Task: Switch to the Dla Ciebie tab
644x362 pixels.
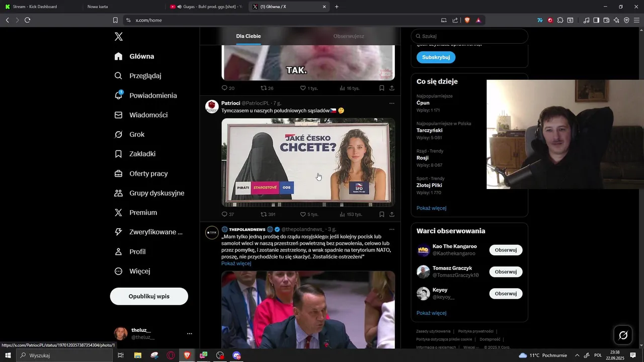Action: (249, 36)
